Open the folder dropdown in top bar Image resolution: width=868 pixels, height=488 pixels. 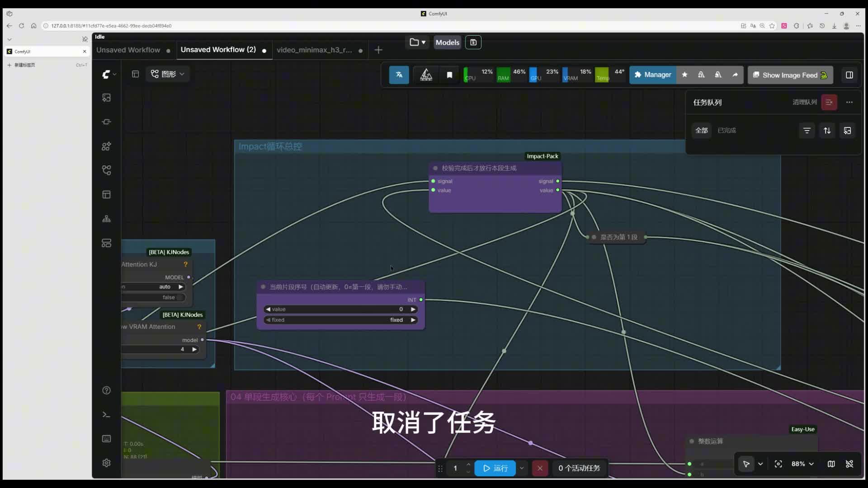[x=417, y=42]
